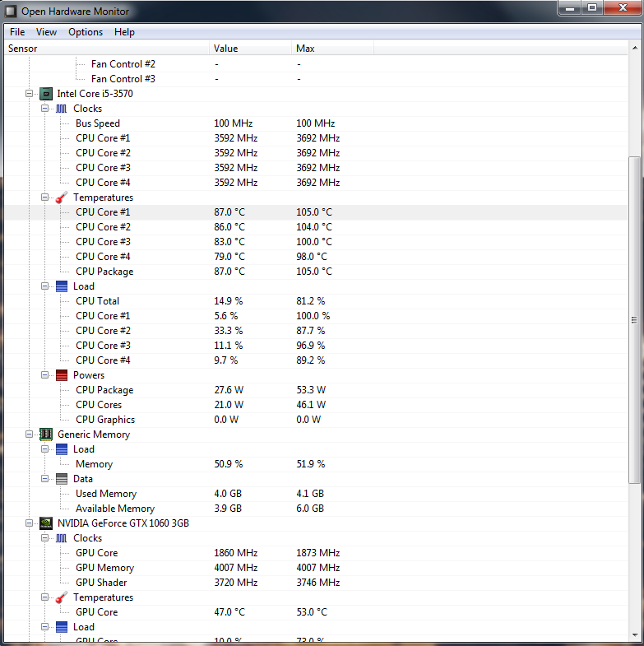Minimize the Open Hardware Monitor window
Image resolution: width=644 pixels, height=646 pixels.
pos(570,8)
